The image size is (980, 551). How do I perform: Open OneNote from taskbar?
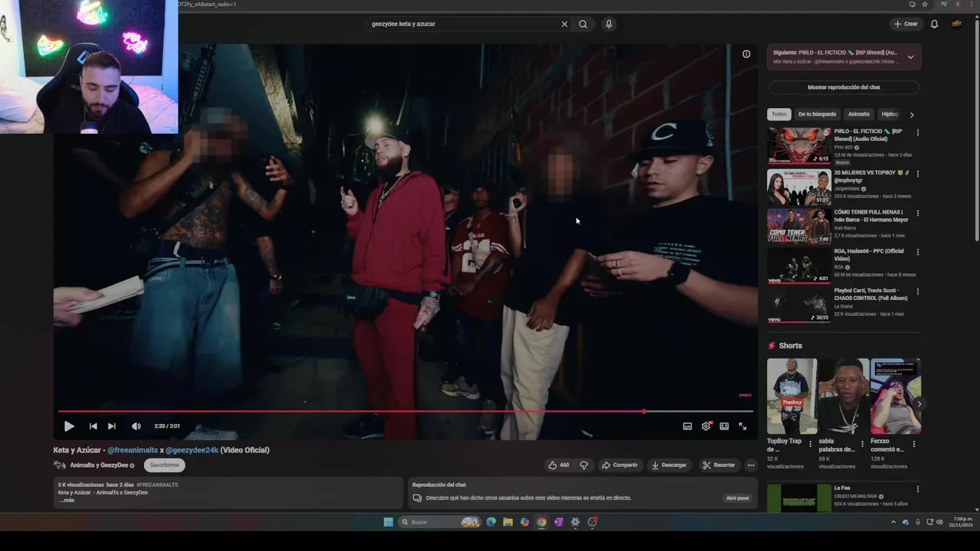pyautogui.click(x=558, y=522)
